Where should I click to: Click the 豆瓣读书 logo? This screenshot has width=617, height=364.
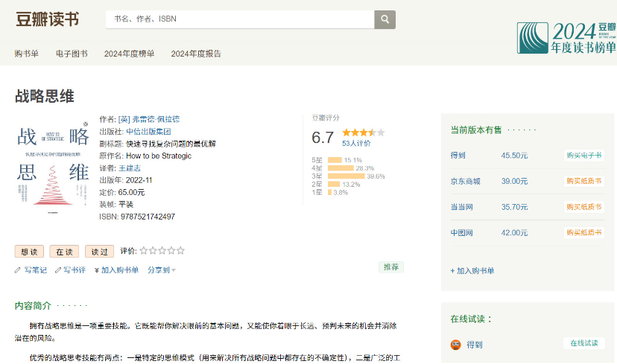coord(47,19)
